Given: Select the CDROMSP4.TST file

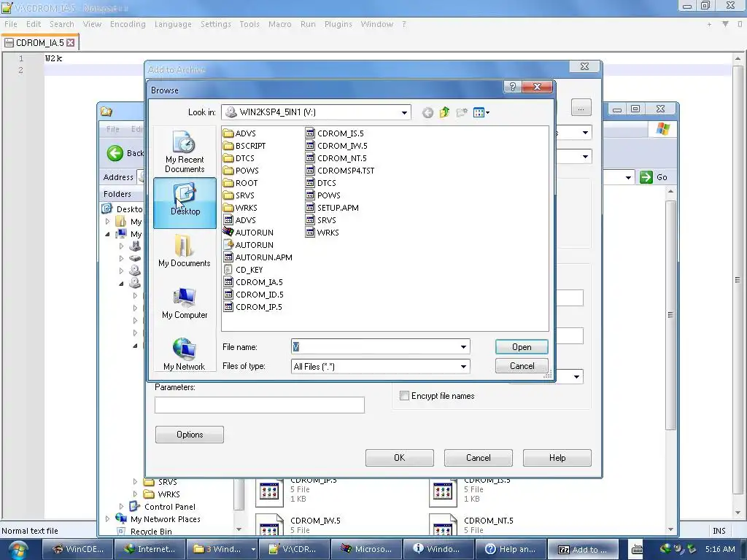Looking at the screenshot, I should click(x=340, y=171).
